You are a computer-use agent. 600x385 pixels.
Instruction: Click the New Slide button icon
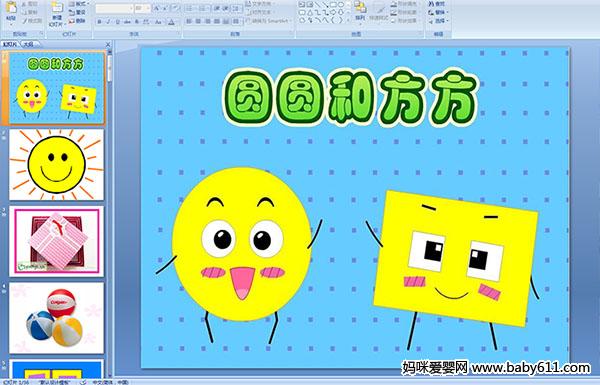57,8
